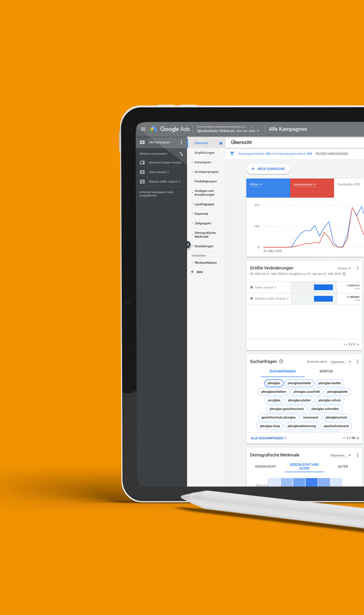Screen dimensions: 364x615
Task: Click status icon beside Website traffic-Search-2 row
Action: coord(251,298)
